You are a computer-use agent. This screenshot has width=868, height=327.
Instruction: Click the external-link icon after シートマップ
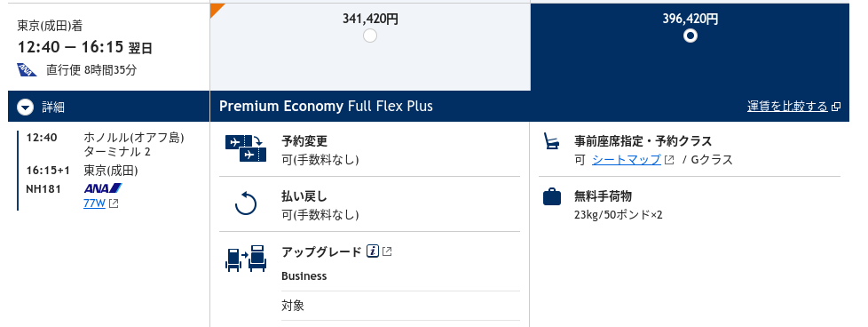pyautogui.click(x=669, y=160)
